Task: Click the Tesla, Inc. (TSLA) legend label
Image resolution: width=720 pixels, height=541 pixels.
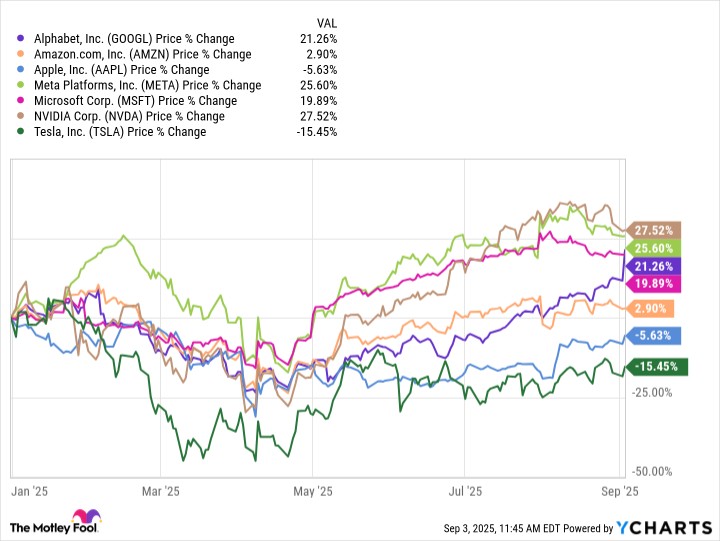Action: pyautogui.click(x=120, y=132)
